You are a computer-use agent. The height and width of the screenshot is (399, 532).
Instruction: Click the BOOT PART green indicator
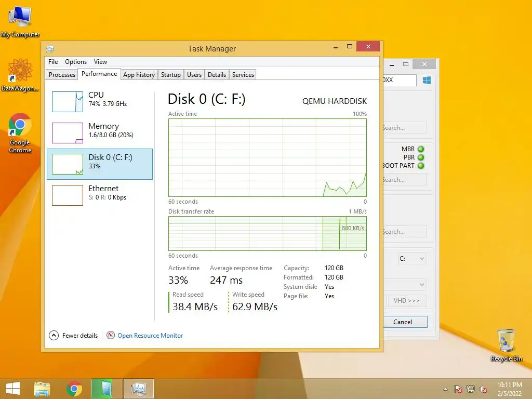(421, 166)
